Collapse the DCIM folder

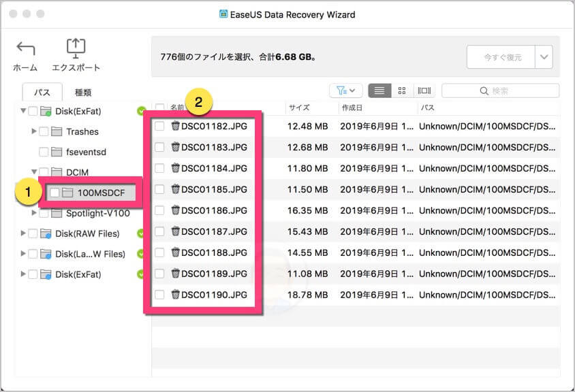34,171
